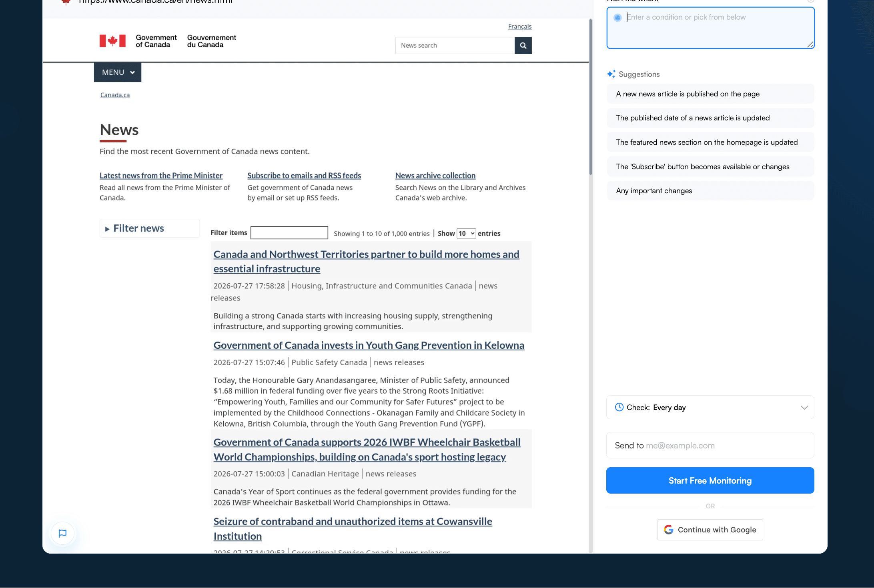Click the News page heading
Screen dimensions: 874x588
[x=119, y=130]
